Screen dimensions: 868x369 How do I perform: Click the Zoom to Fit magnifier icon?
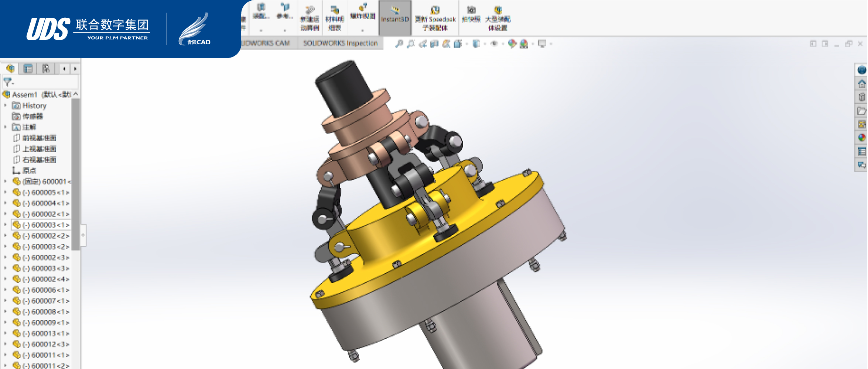(399, 44)
